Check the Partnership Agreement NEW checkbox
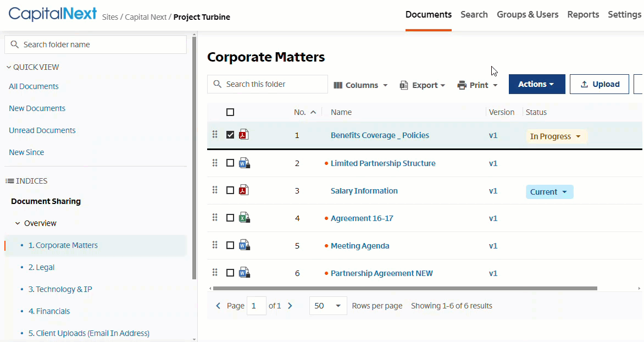 230,273
